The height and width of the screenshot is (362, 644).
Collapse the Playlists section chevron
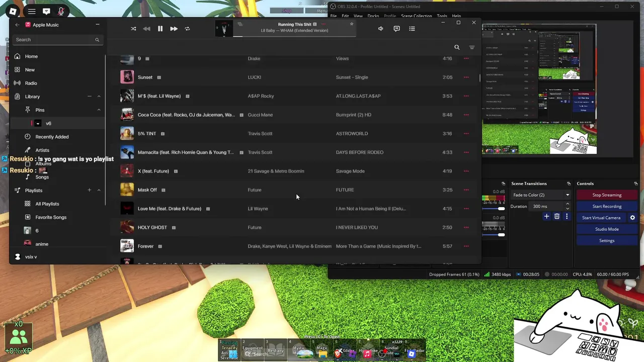pyautogui.click(x=99, y=190)
